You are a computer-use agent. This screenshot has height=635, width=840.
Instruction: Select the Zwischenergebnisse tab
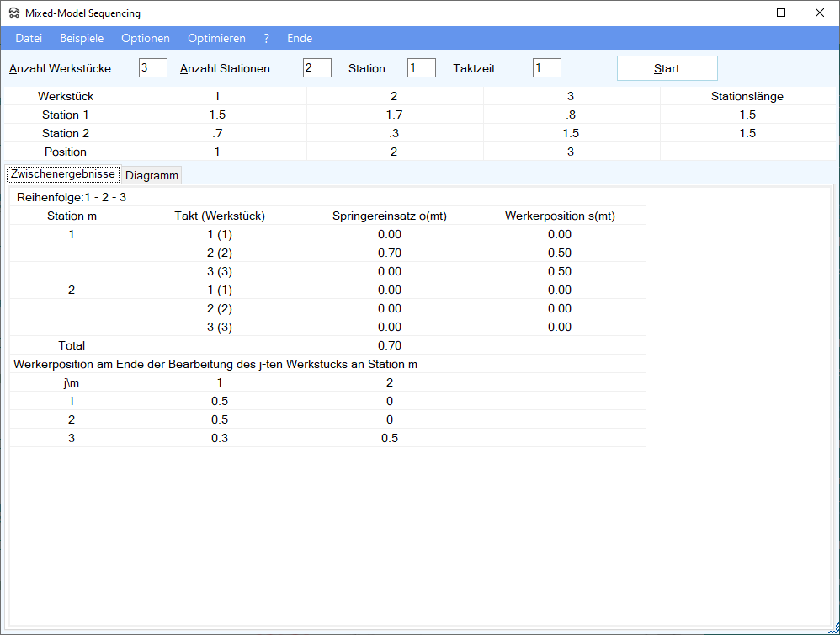(x=63, y=174)
